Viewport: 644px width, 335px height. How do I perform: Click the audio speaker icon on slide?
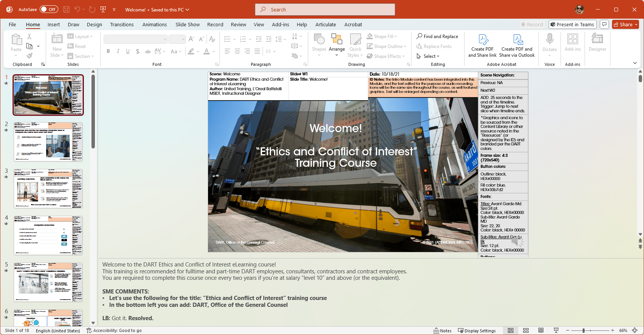coord(517,241)
